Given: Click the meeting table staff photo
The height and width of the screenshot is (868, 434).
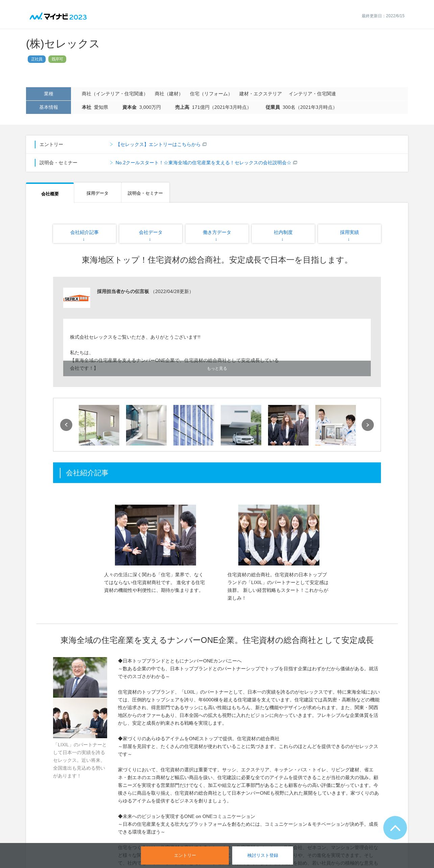Looking at the screenshot, I should (80, 718).
